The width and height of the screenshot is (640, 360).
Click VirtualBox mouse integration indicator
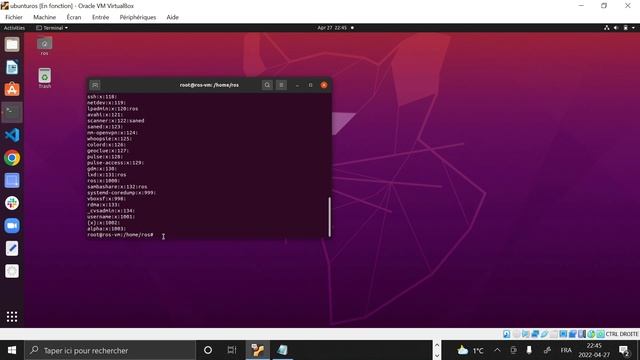point(591,334)
